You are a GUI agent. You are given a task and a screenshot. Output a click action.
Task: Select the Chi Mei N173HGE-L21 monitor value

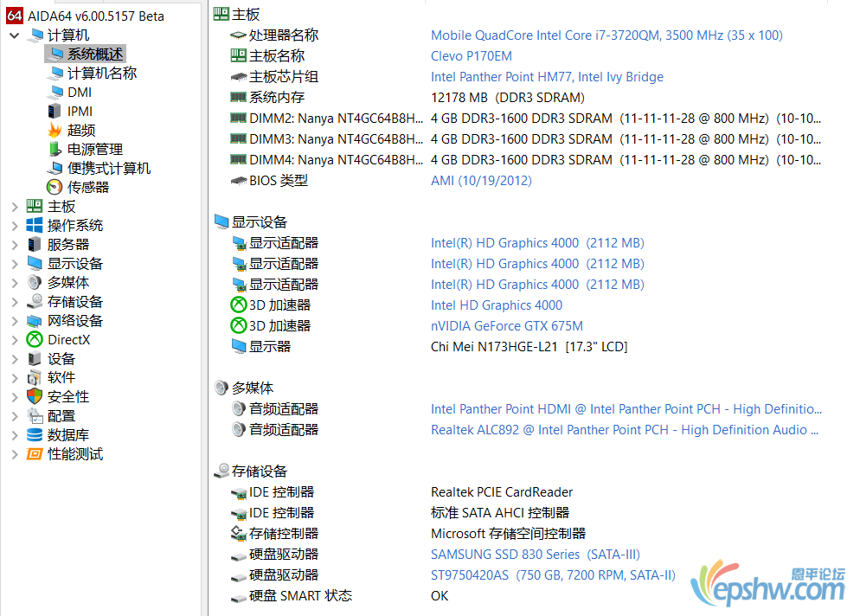529,347
